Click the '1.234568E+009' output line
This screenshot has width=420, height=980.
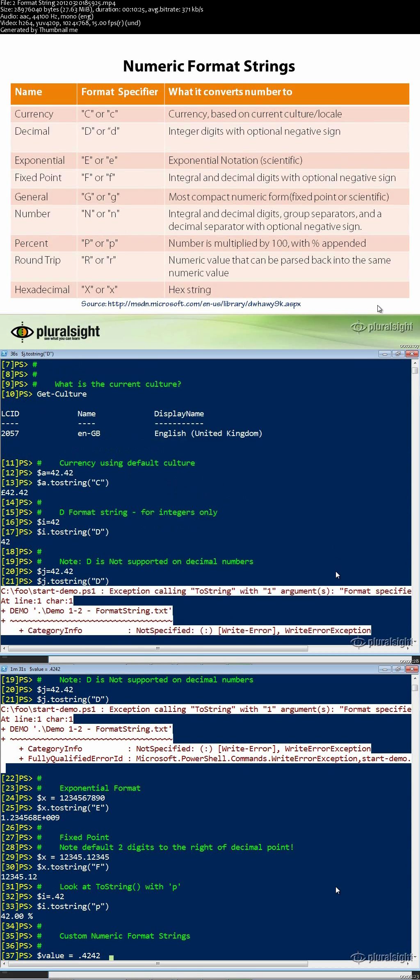tap(30, 818)
